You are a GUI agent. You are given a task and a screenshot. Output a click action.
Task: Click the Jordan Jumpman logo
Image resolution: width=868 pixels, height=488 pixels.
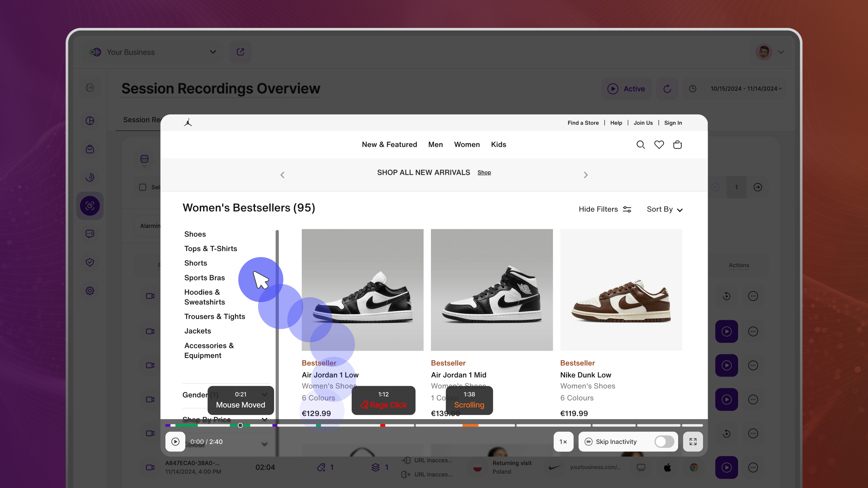tap(188, 123)
